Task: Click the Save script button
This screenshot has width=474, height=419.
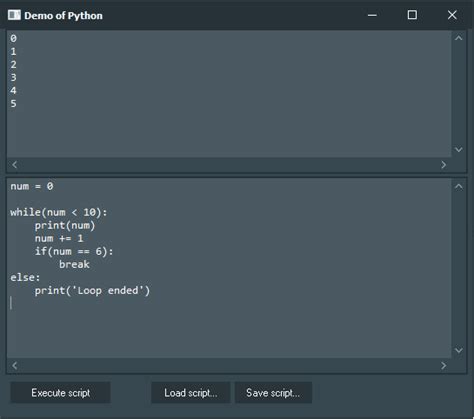Action: [273, 393]
